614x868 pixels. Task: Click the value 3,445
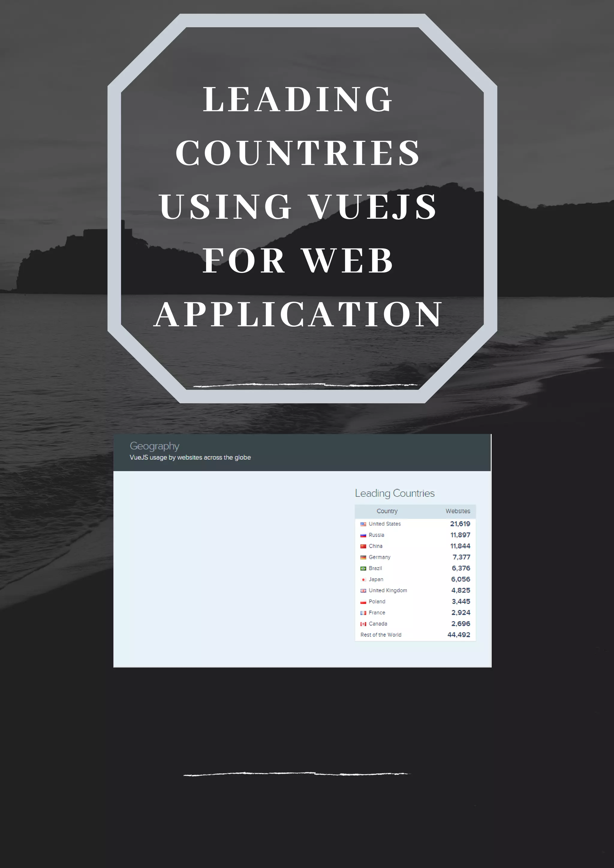click(461, 601)
